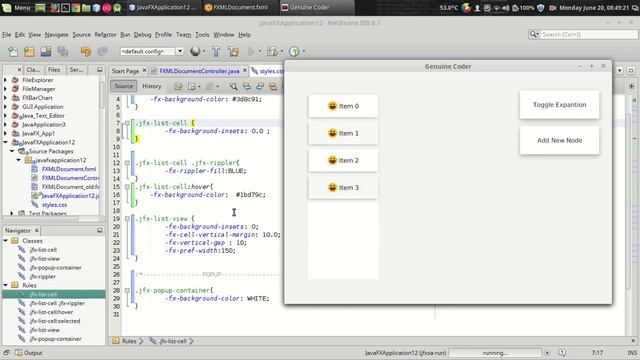
Task: Select Item 1 in the list
Action: tap(343, 133)
